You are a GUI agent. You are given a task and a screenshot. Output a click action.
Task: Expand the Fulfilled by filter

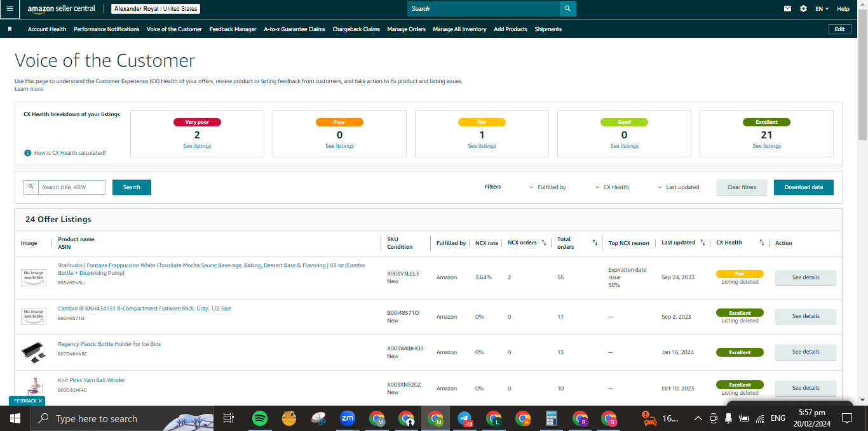(548, 187)
